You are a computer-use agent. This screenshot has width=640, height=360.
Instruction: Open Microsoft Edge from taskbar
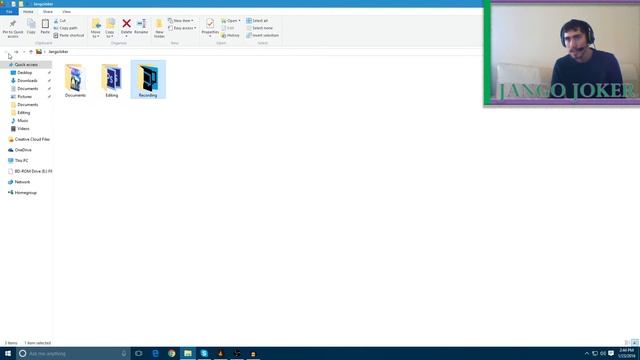[x=155, y=353]
